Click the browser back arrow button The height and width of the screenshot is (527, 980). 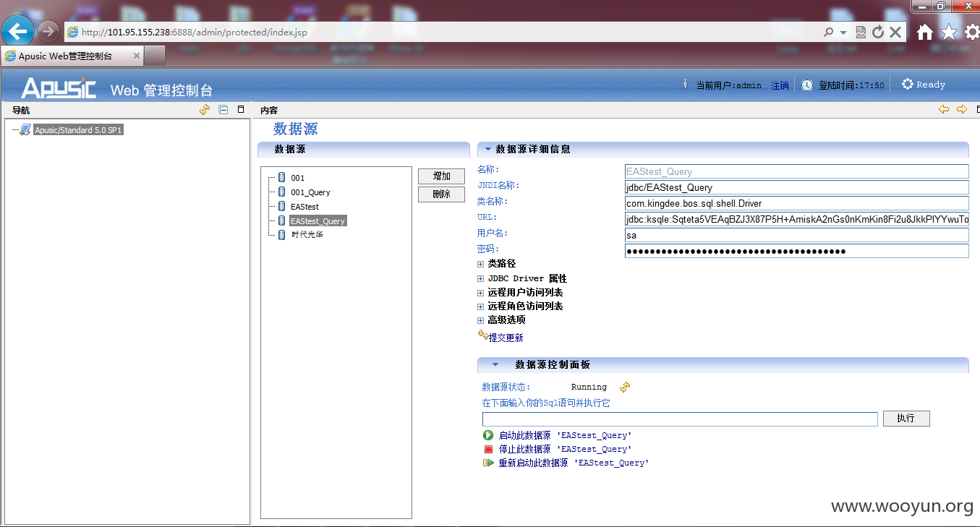pos(18,31)
